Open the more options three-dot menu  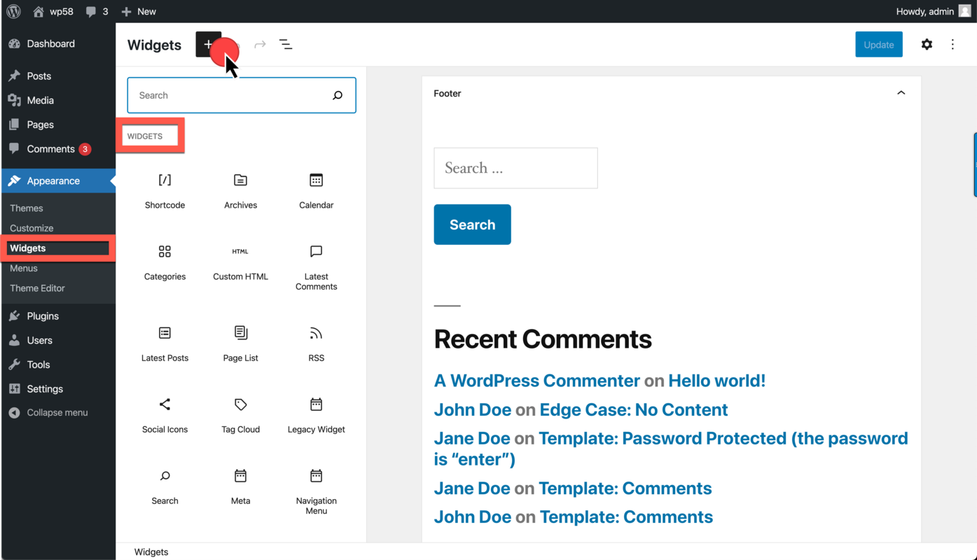[x=952, y=44]
